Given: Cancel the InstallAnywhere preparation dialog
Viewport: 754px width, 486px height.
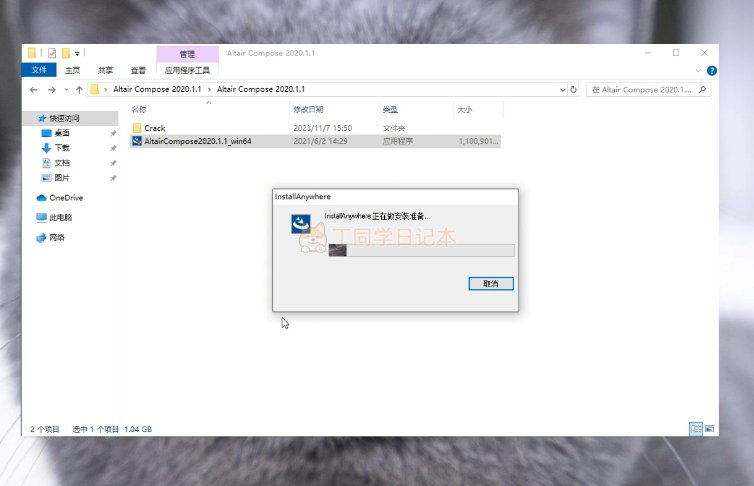Looking at the screenshot, I should 491,284.
